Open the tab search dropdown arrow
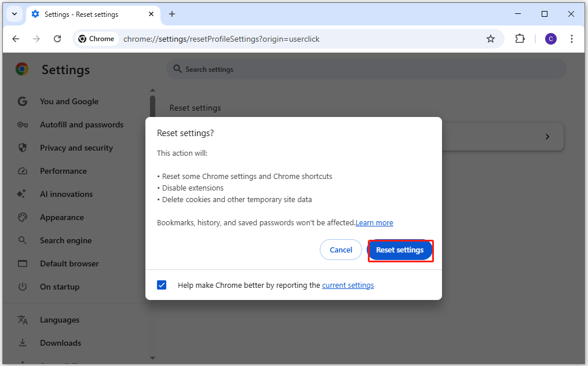This screenshot has height=366, width=588. [x=14, y=14]
